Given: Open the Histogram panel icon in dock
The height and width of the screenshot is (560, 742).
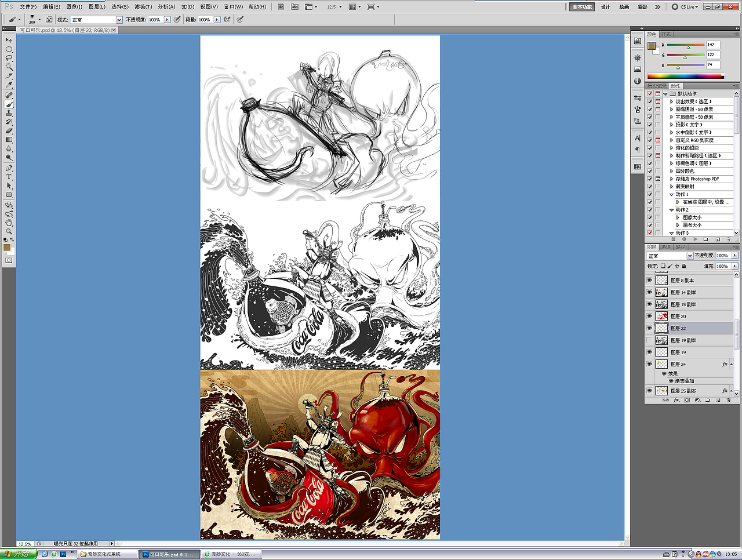Looking at the screenshot, I should 638,70.
